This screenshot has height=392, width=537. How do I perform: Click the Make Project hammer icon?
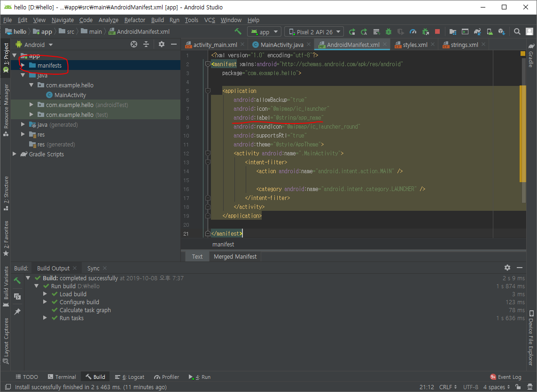(238, 31)
